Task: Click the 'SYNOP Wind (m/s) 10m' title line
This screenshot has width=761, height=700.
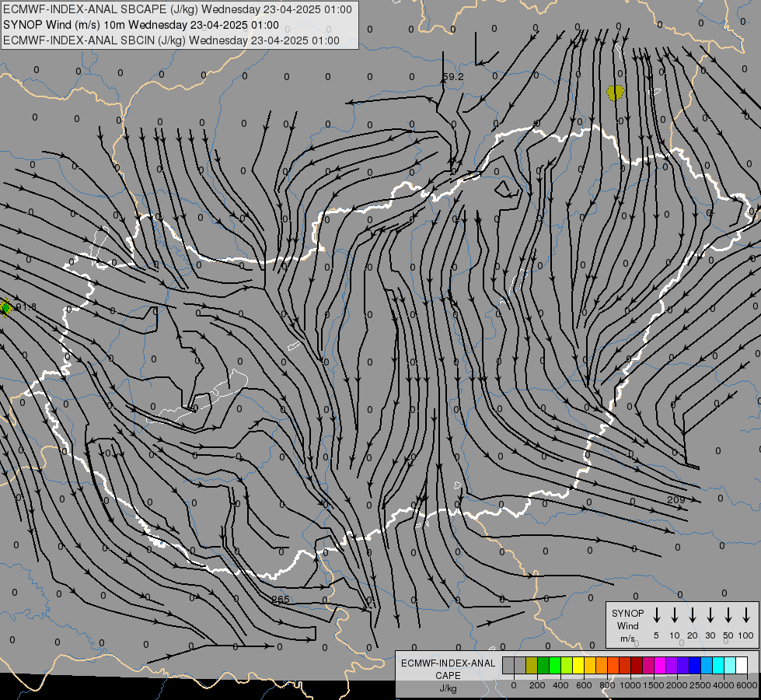Action: coord(141,25)
